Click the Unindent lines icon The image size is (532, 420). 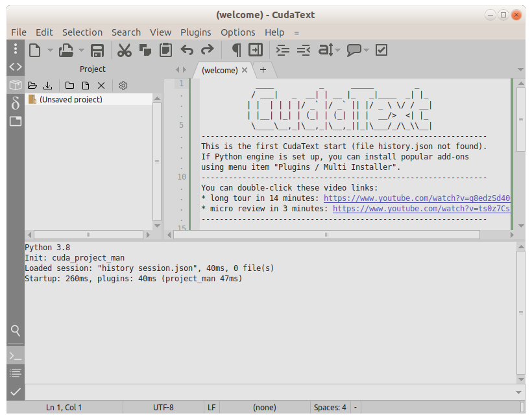click(x=304, y=50)
